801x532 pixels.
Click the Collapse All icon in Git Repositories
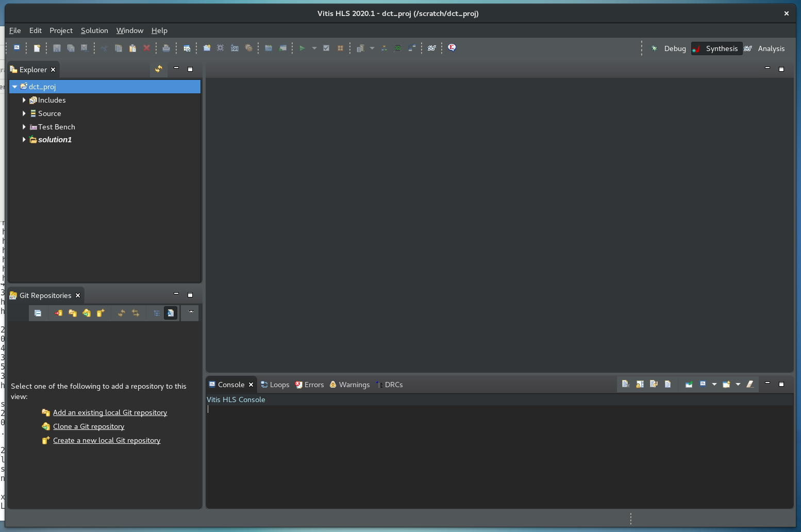point(38,313)
